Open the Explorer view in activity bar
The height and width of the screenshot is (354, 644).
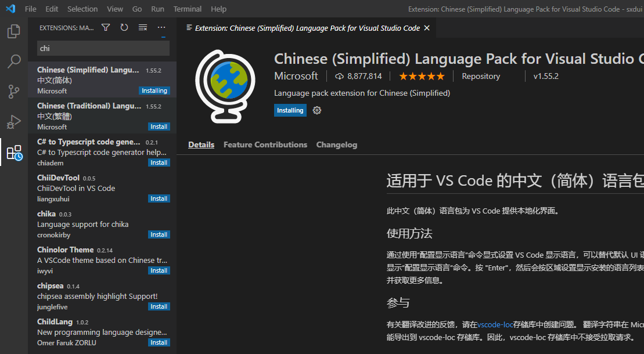click(x=13, y=31)
